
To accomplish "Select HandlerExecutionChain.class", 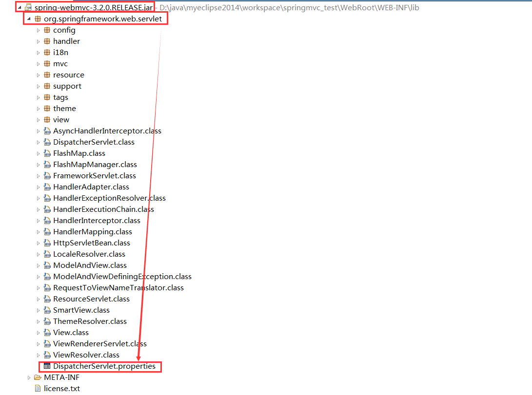I will [103, 209].
